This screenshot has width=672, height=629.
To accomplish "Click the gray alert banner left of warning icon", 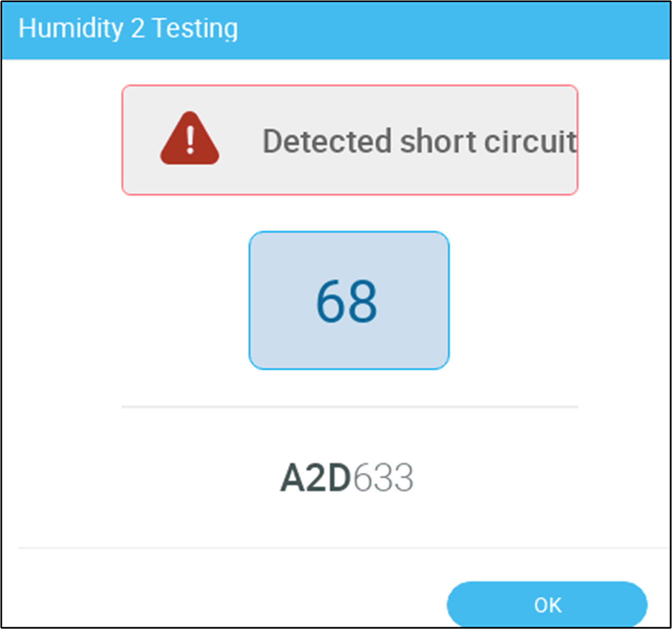I will [140, 140].
